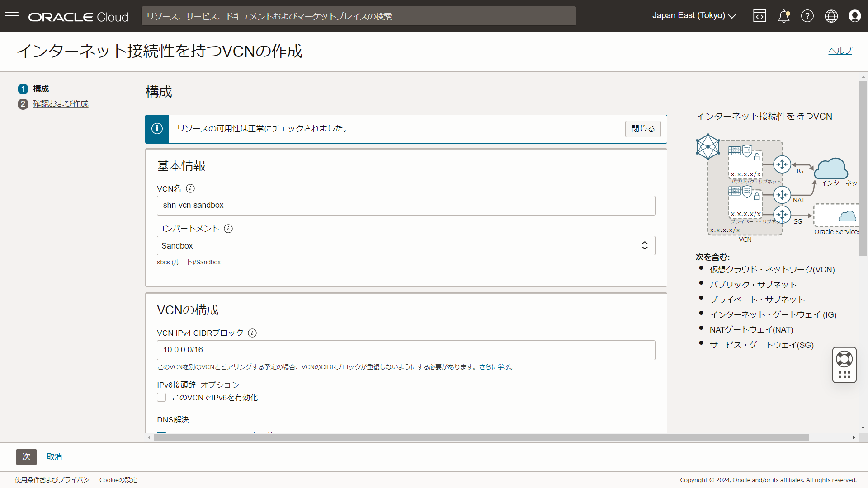The height and width of the screenshot is (488, 868).
Task: Click the VCN network icon in the diagram
Action: tap(708, 147)
